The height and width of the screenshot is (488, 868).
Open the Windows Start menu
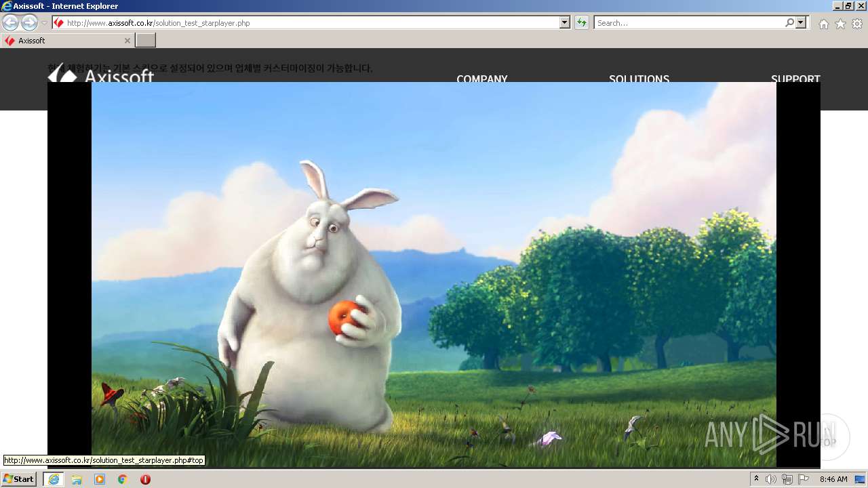coord(19,479)
